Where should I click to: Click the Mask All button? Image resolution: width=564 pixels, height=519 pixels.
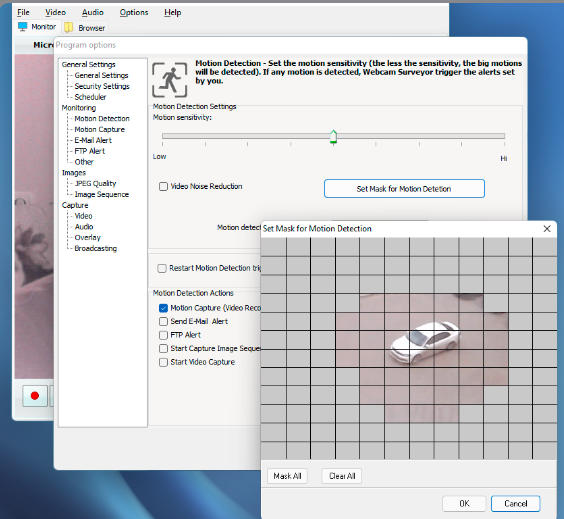[287, 476]
